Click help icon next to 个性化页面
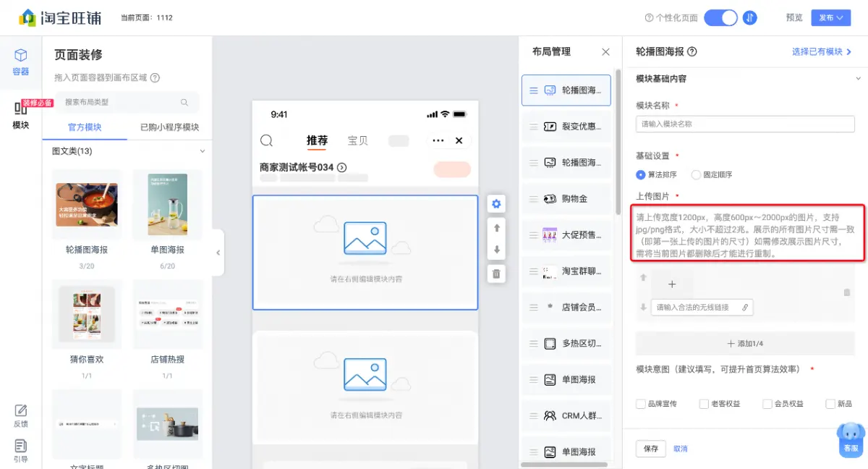The height and width of the screenshot is (469, 868). coord(649,17)
